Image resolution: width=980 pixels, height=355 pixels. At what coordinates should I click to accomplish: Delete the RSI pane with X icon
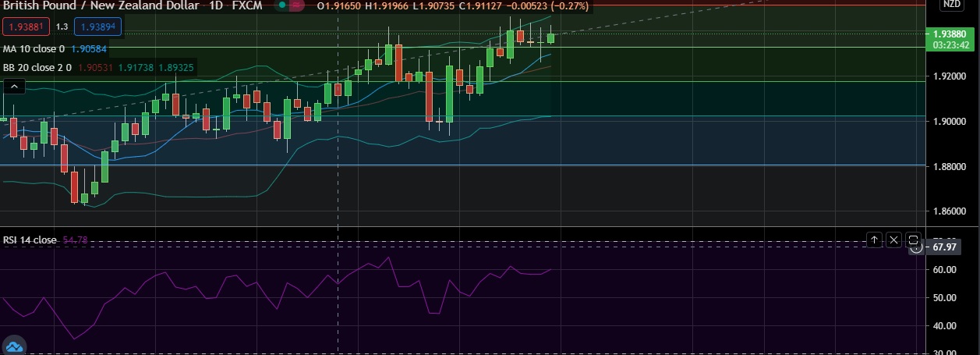[893, 240]
